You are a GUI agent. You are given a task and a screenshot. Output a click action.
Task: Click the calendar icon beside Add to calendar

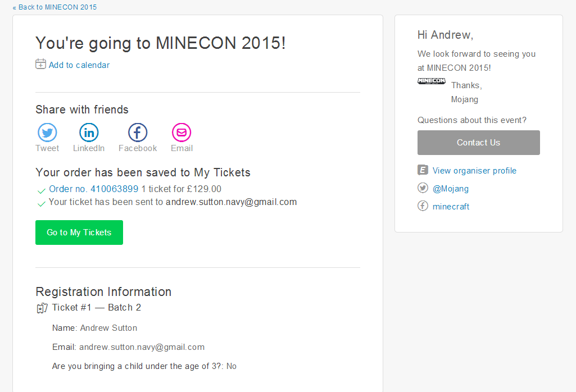pyautogui.click(x=40, y=64)
